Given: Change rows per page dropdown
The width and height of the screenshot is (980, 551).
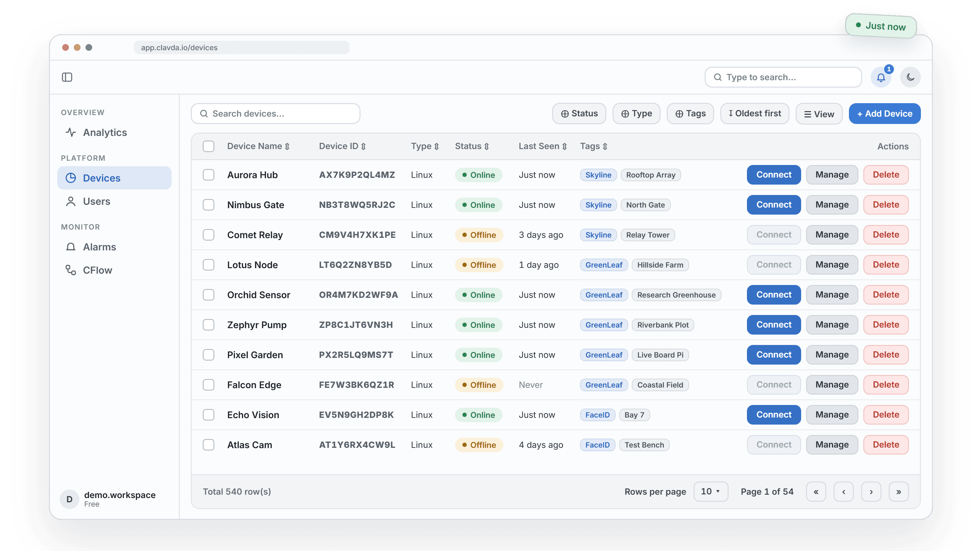Looking at the screenshot, I should (710, 492).
